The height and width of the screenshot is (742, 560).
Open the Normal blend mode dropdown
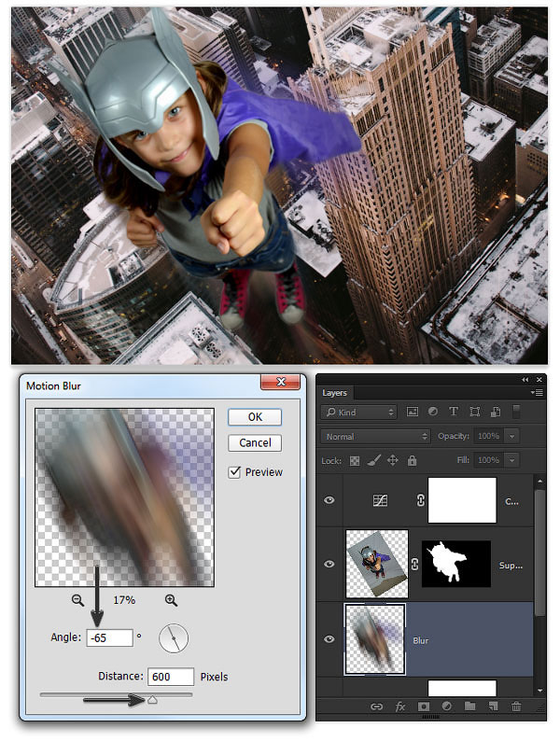pos(375,436)
